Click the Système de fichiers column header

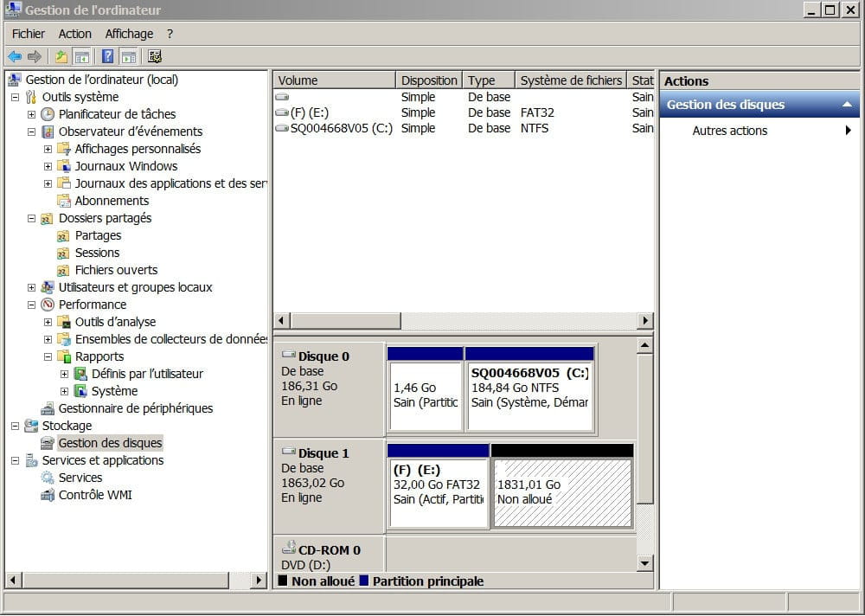click(x=571, y=80)
